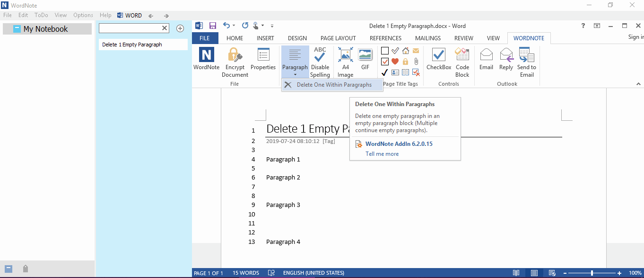Click the GIF button

click(365, 59)
